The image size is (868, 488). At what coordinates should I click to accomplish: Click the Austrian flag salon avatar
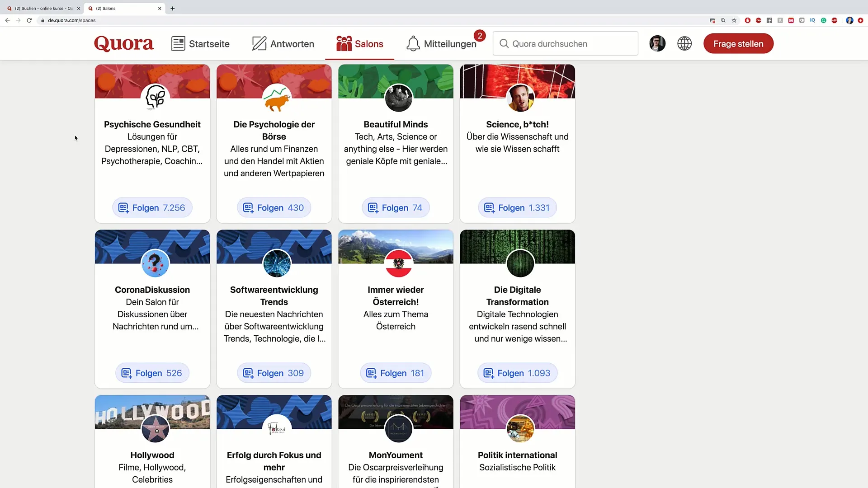pyautogui.click(x=398, y=263)
